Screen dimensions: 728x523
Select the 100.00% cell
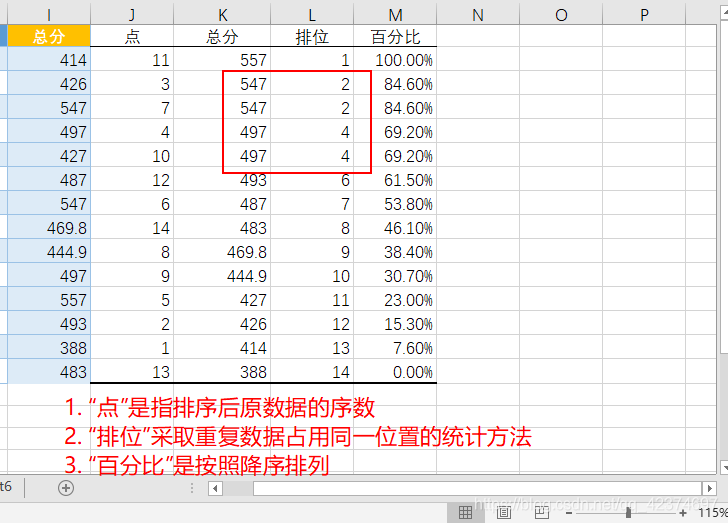point(395,59)
